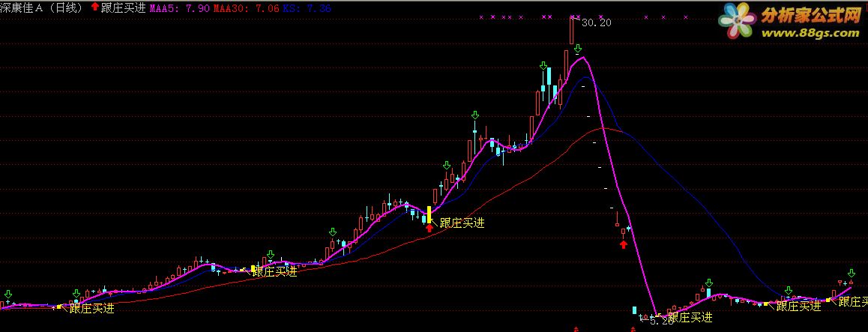Select the 跟庄买进 indicator name in the header
This screenshot has width=868, height=332.
tap(124, 7)
